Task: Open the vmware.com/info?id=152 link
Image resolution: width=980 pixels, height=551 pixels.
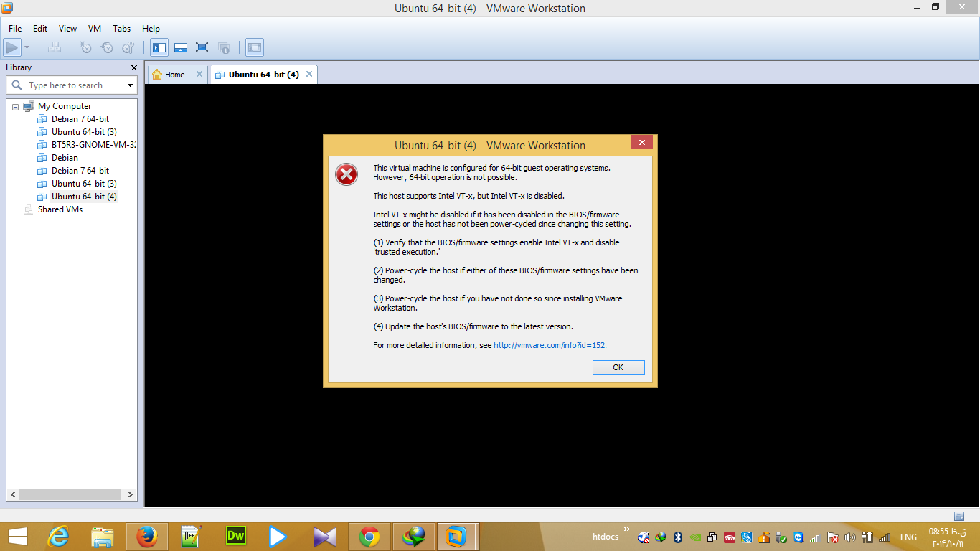Action: click(550, 345)
